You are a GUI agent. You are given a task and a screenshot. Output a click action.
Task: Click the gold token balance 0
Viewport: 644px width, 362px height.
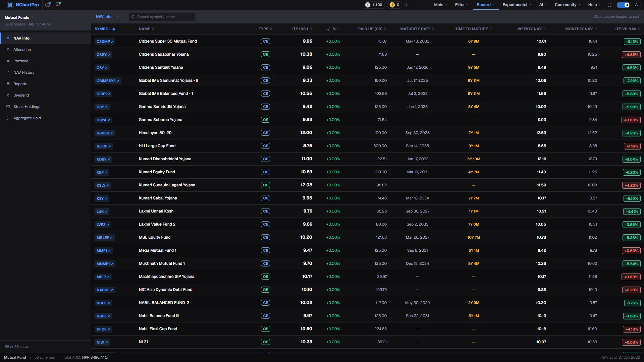click(x=395, y=5)
